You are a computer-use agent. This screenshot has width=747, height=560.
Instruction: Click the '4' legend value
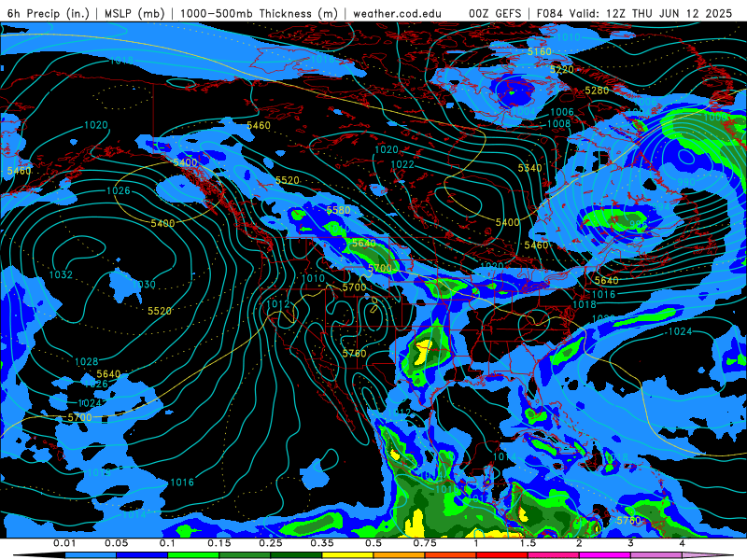pyautogui.click(x=683, y=543)
